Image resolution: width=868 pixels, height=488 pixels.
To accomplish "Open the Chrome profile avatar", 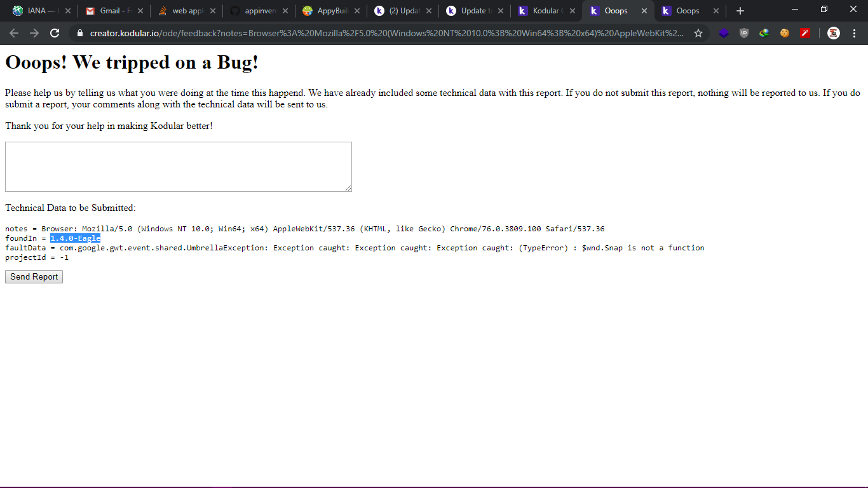I will tap(834, 33).
